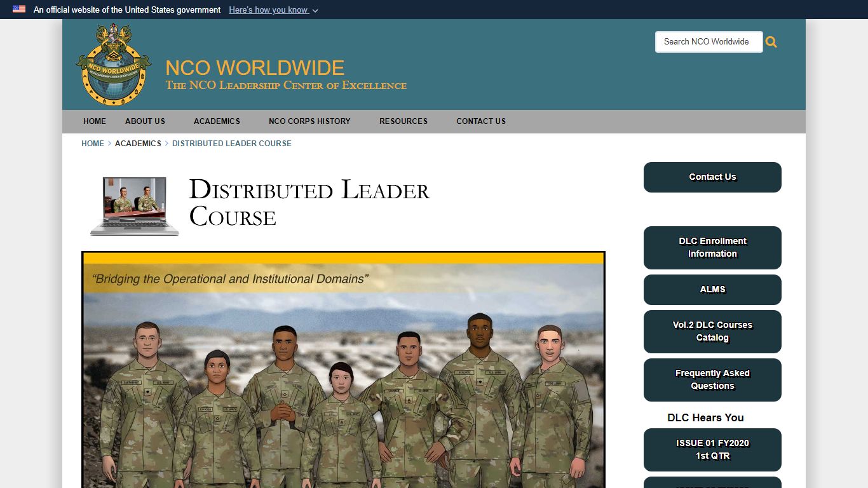868x488 pixels.
Task: Open the CONTACT US menu
Action: point(481,121)
